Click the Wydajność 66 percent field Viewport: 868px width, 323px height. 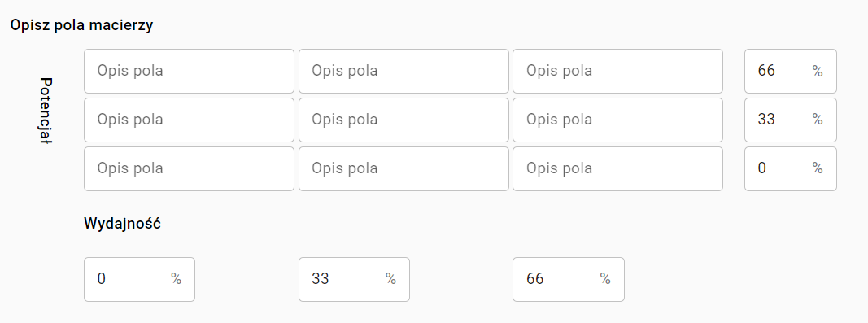[569, 279]
